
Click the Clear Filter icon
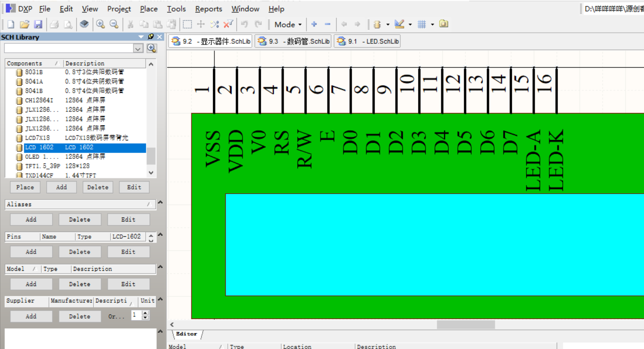coord(228,24)
